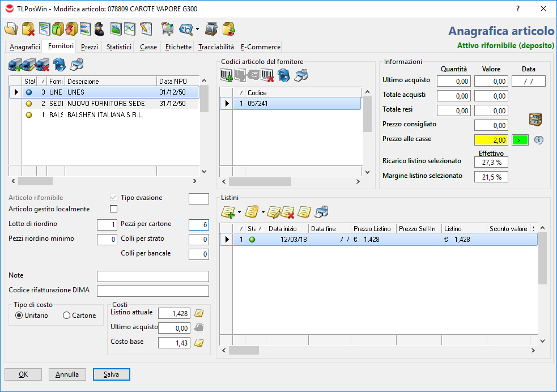Open dropdown arrow next to add listino icon
The width and height of the screenshot is (557, 392).
click(x=240, y=212)
